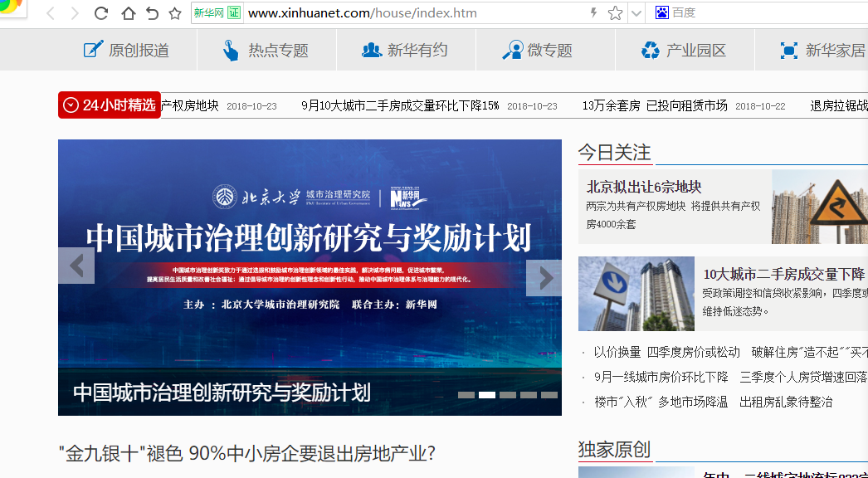This screenshot has height=478, width=868.
Task: Open the 微专题 section
Action: point(538,51)
